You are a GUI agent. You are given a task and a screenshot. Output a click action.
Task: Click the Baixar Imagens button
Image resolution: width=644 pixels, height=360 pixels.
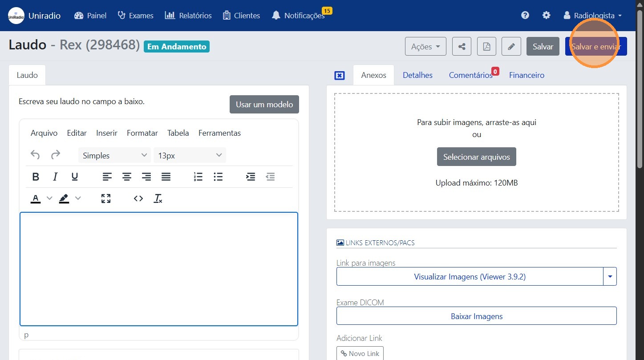click(x=476, y=316)
